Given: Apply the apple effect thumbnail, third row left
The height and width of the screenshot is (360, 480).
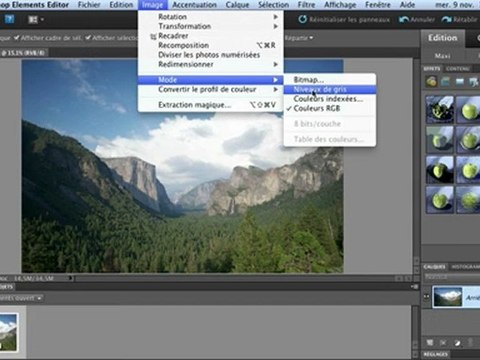Looking at the screenshot, I should (x=440, y=170).
